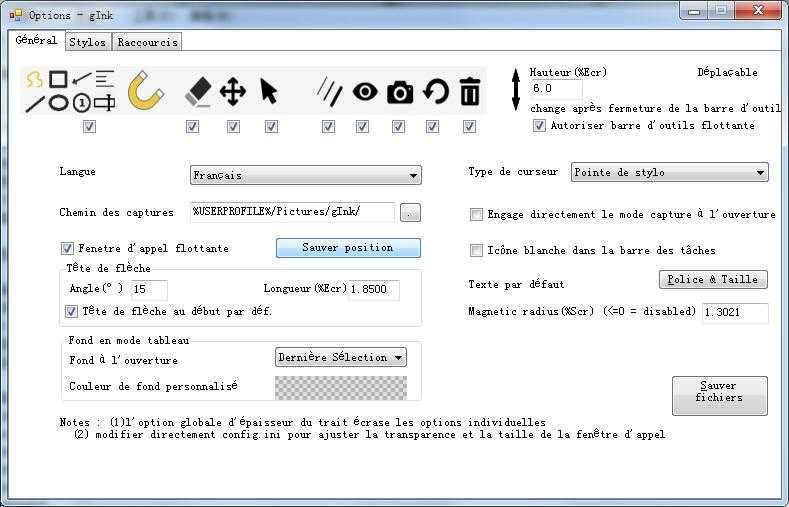Select the mouse pointer arrow icon

pyautogui.click(x=269, y=92)
